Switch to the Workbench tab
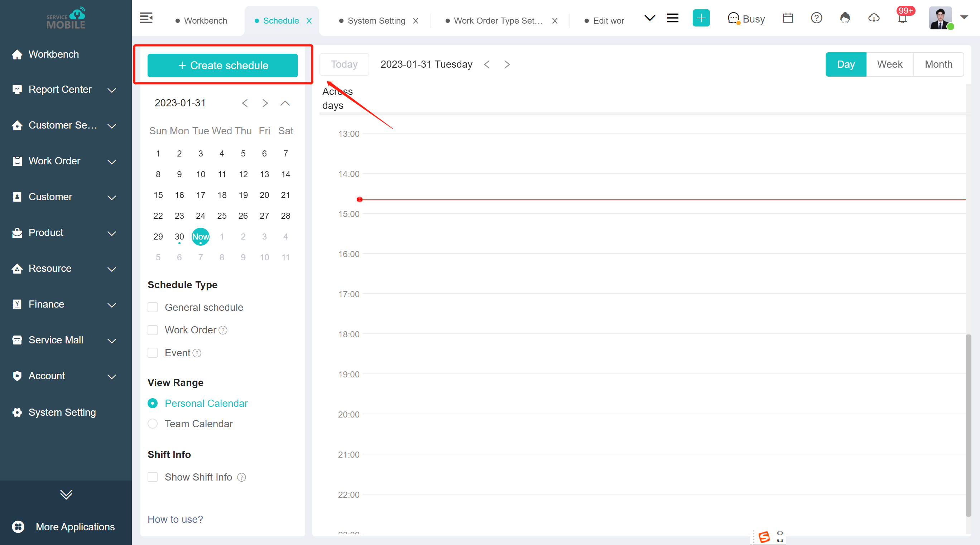 pos(201,21)
